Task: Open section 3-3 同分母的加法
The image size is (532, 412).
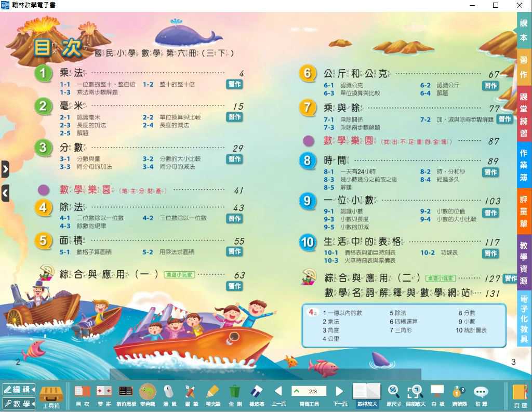Action: pyautogui.click(x=86, y=167)
